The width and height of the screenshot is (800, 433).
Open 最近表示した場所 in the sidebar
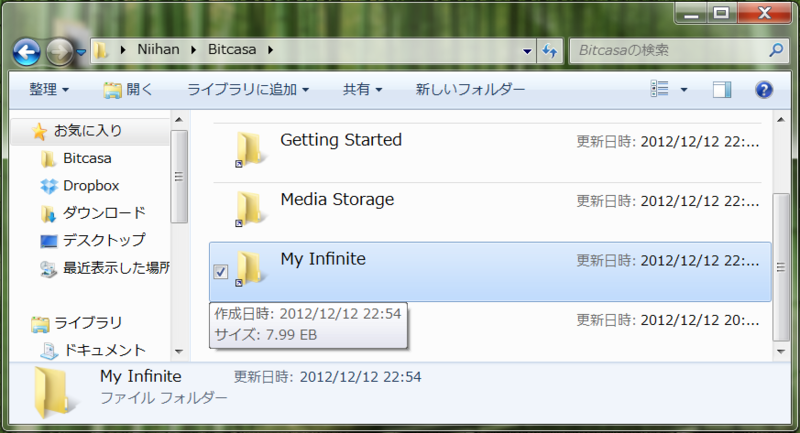[116, 268]
